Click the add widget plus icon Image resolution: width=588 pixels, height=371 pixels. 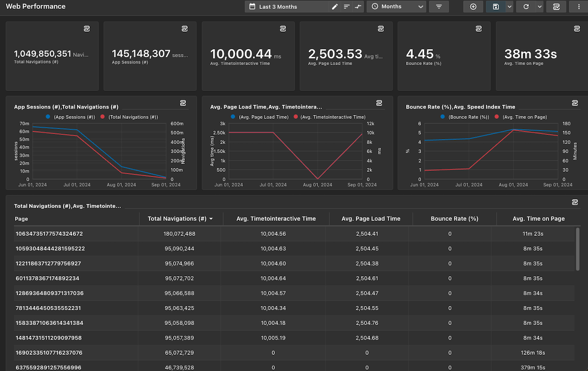[x=473, y=7]
